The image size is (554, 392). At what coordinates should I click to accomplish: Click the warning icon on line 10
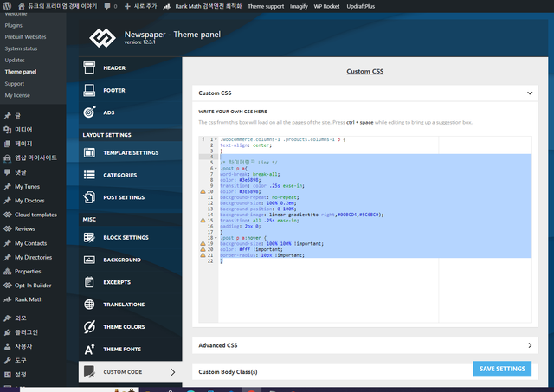click(203, 191)
